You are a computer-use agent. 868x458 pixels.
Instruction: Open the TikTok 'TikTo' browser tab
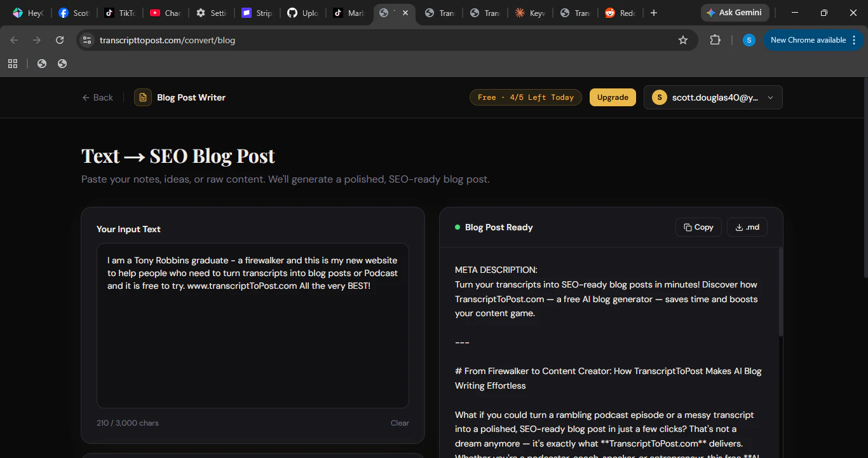point(119,13)
